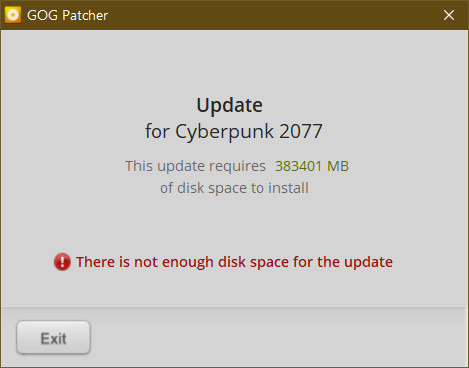Click 'of disk space to install' line
The width and height of the screenshot is (469, 368).
pos(234,188)
